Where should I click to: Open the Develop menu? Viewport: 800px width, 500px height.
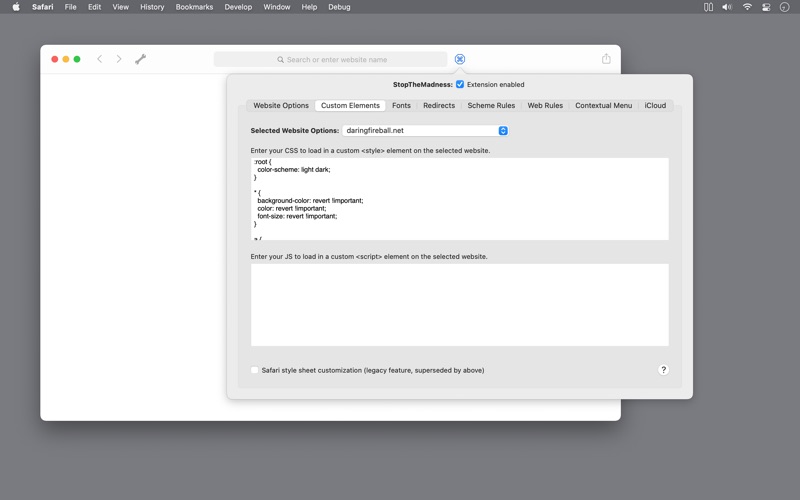pos(238,7)
